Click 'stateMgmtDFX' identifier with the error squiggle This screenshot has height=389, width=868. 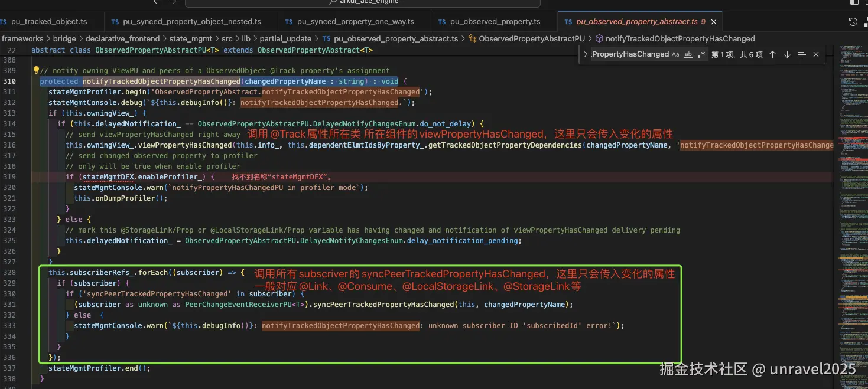108,176
